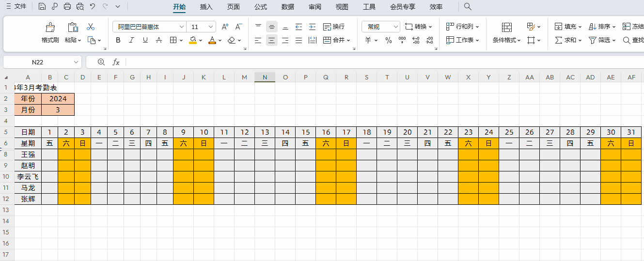The width and height of the screenshot is (644, 261).
Task: Undo the last action
Action: pyautogui.click(x=93, y=7)
